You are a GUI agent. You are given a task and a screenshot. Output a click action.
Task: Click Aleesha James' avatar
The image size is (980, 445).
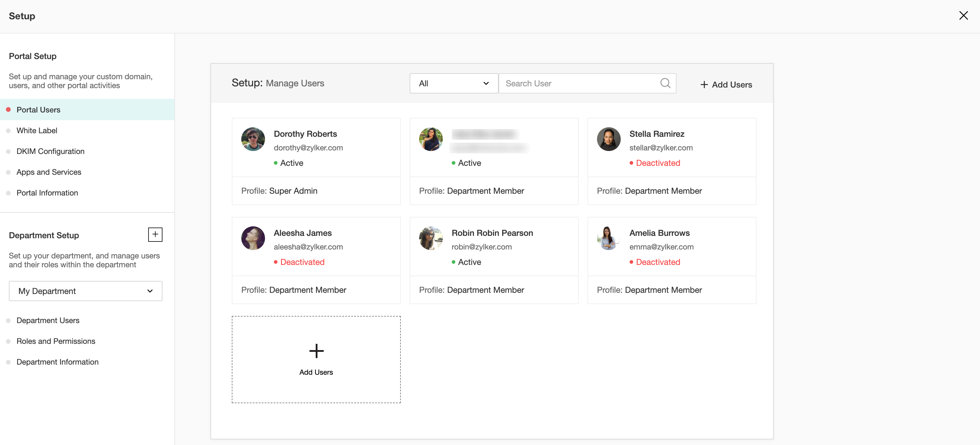pos(253,238)
